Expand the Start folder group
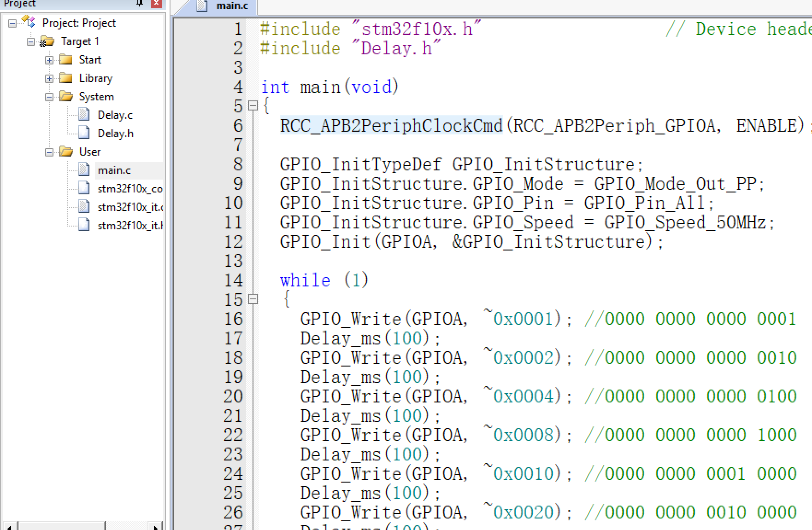Screen dimensions: 812x530 click(x=49, y=60)
